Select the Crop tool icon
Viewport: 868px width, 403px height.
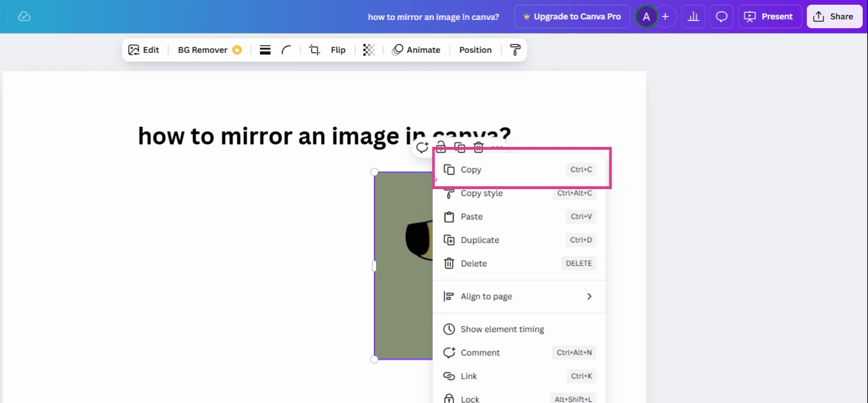coord(315,50)
